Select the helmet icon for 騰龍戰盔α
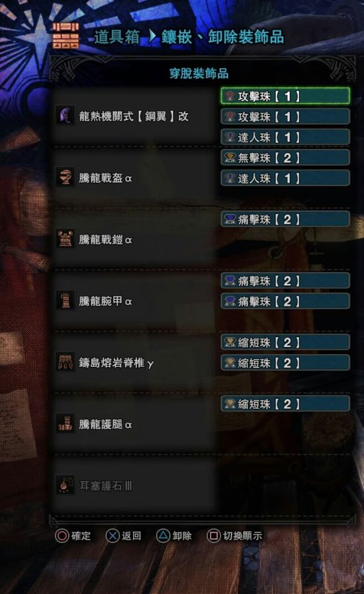This screenshot has width=364, height=594. pyautogui.click(x=65, y=177)
